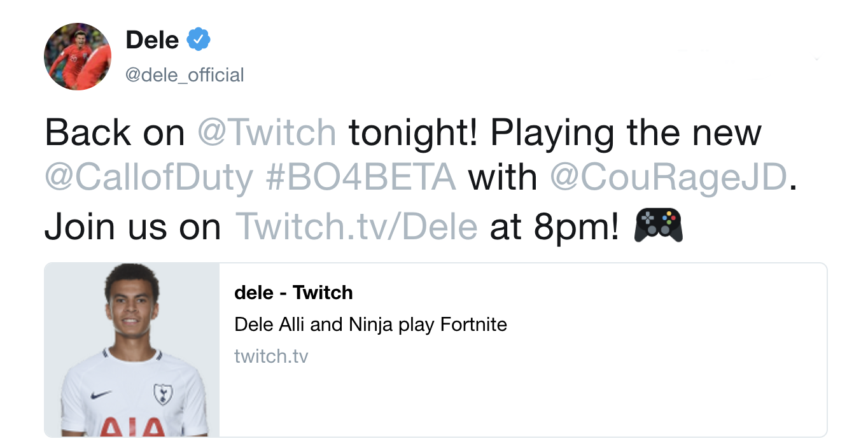Image resolution: width=868 pixels, height=441 pixels.
Task: Click the verified badge next to Dele
Action: tap(198, 39)
